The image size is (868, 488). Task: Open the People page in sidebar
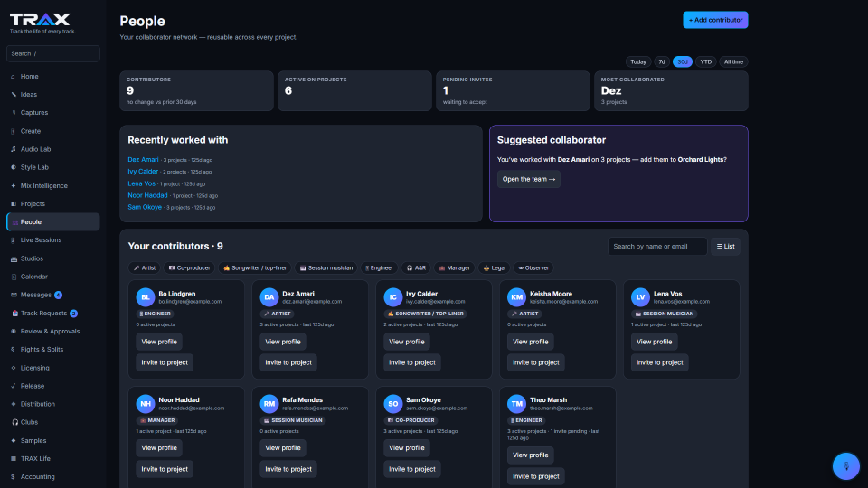(53, 222)
